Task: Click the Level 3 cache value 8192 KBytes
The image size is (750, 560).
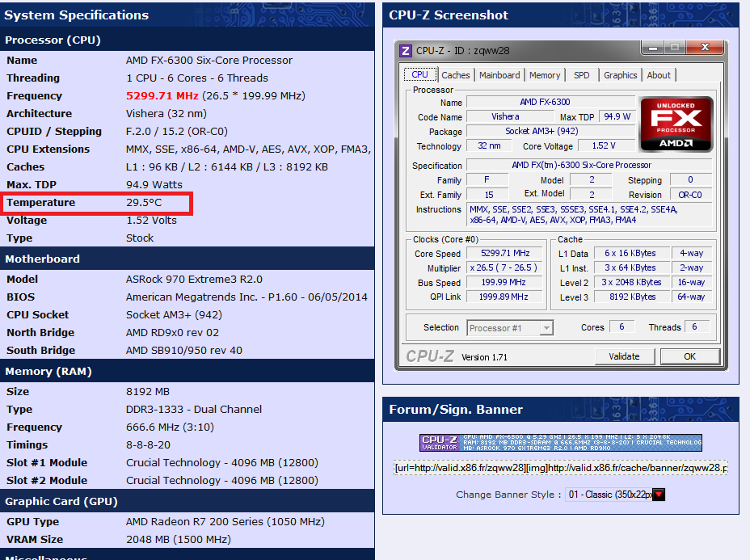Action: [x=632, y=297]
